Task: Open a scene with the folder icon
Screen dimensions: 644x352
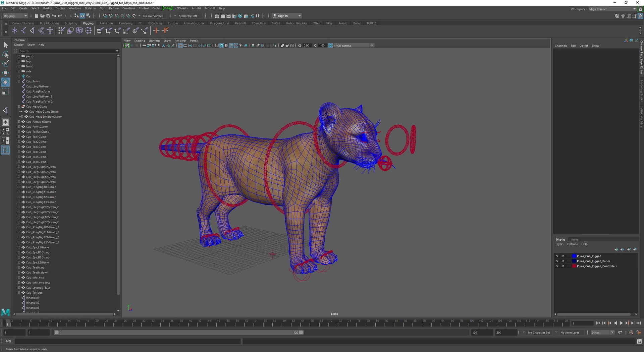Action: tap(42, 16)
